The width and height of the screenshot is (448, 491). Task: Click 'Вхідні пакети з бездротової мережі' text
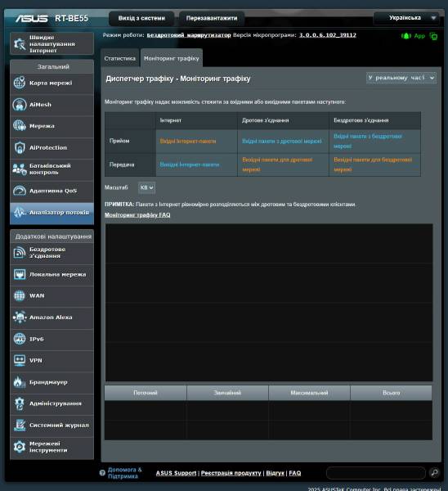[368, 142]
